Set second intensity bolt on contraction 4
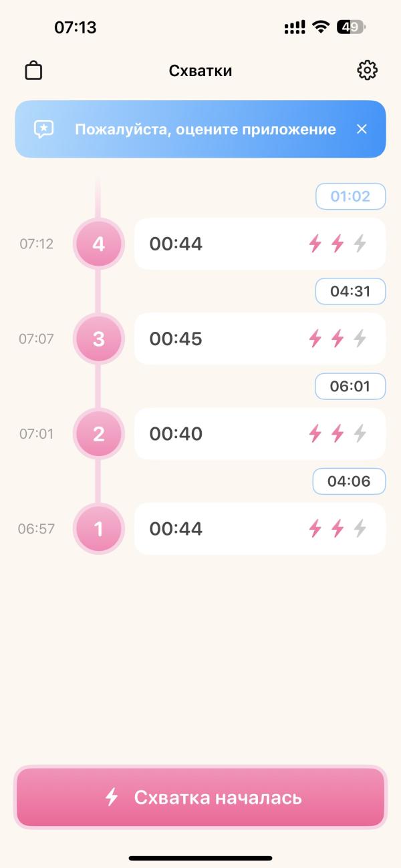The height and width of the screenshot is (868, 401). tap(338, 244)
